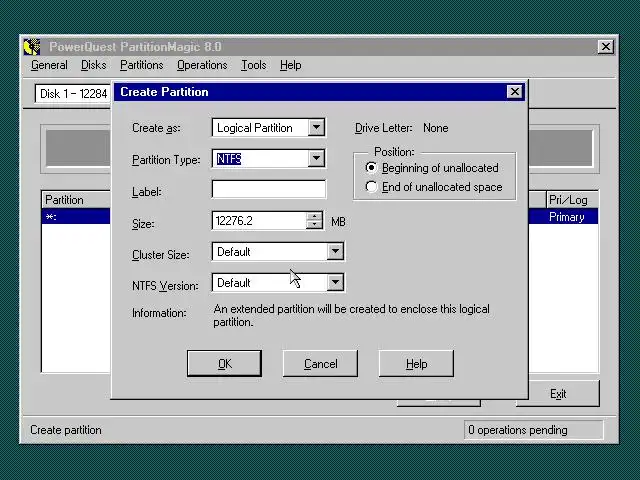This screenshot has height=480, width=640.
Task: Click the Primary cell in partition list
Action: (x=567, y=217)
